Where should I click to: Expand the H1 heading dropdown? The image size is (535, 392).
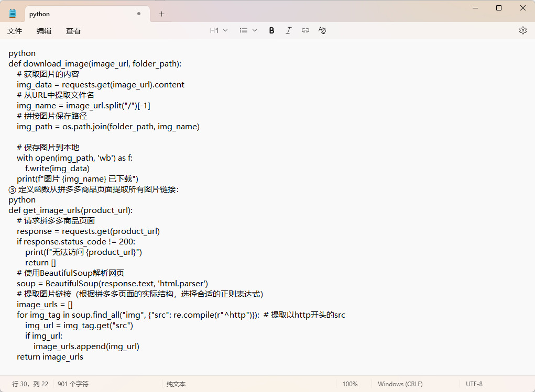click(x=219, y=30)
